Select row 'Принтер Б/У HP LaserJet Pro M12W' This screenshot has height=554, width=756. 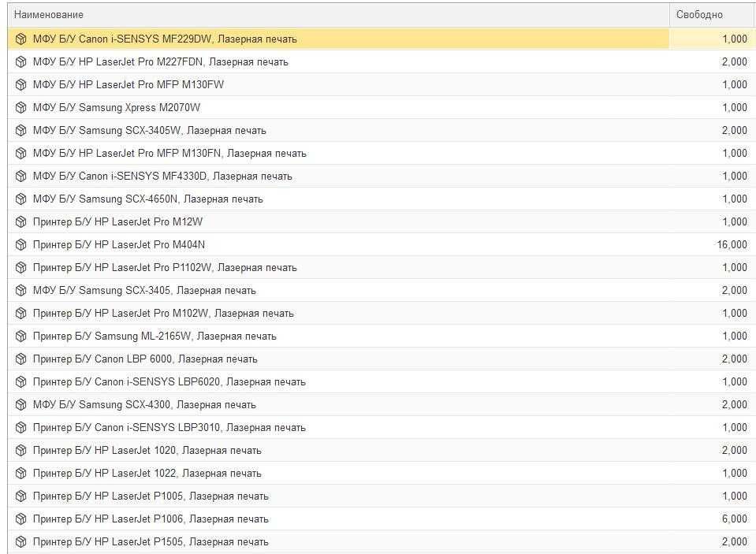coord(382,221)
